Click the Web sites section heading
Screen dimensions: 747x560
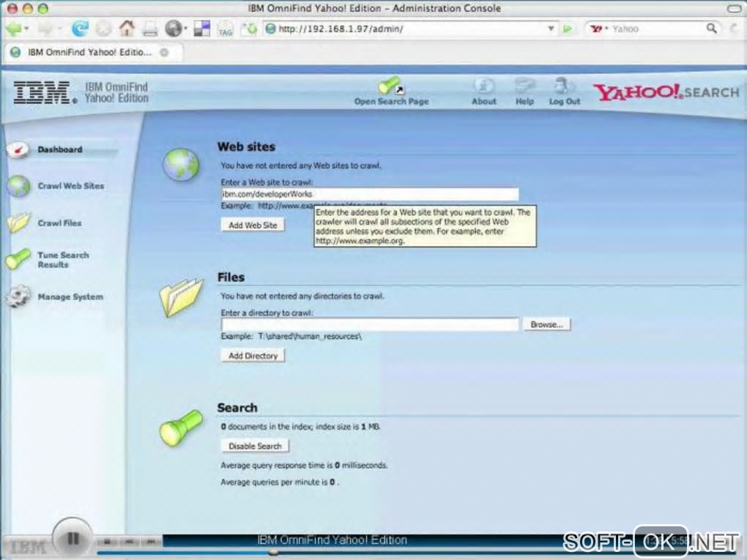pyautogui.click(x=246, y=146)
